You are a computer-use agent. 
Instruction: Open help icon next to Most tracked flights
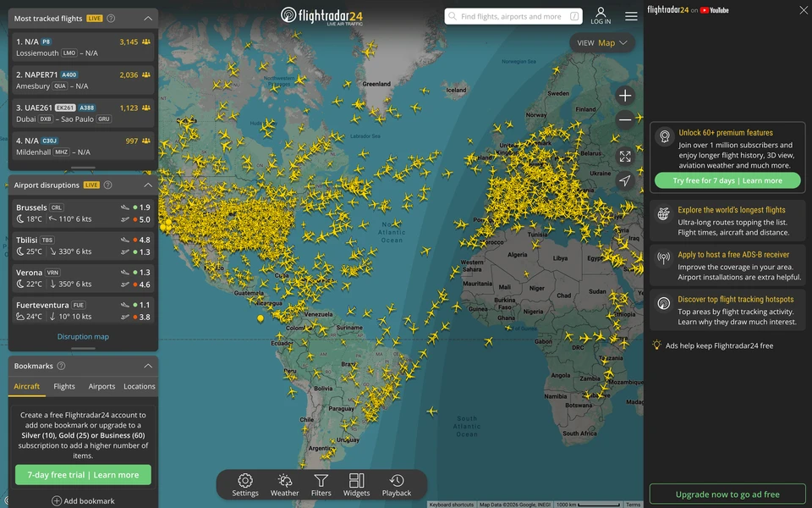point(111,18)
